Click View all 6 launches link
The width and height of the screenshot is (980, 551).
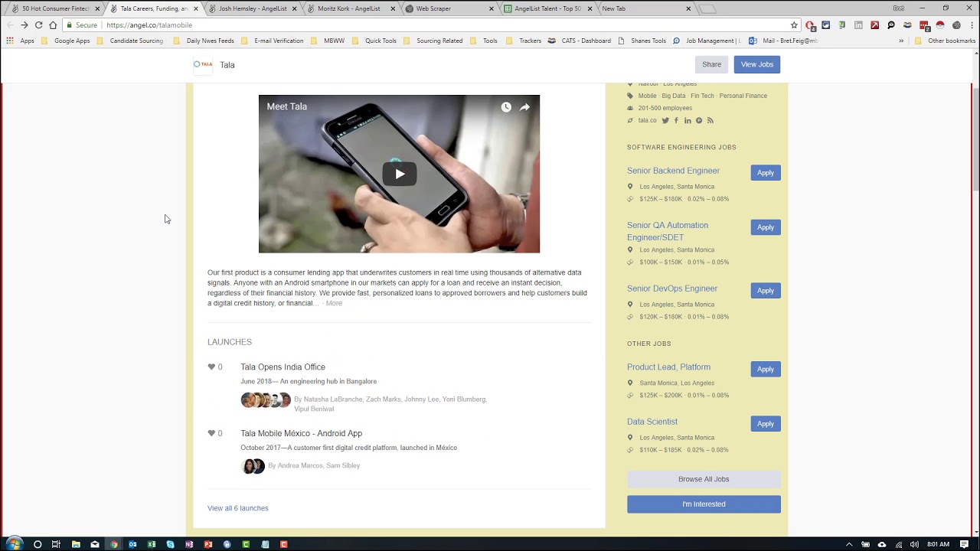tap(237, 508)
